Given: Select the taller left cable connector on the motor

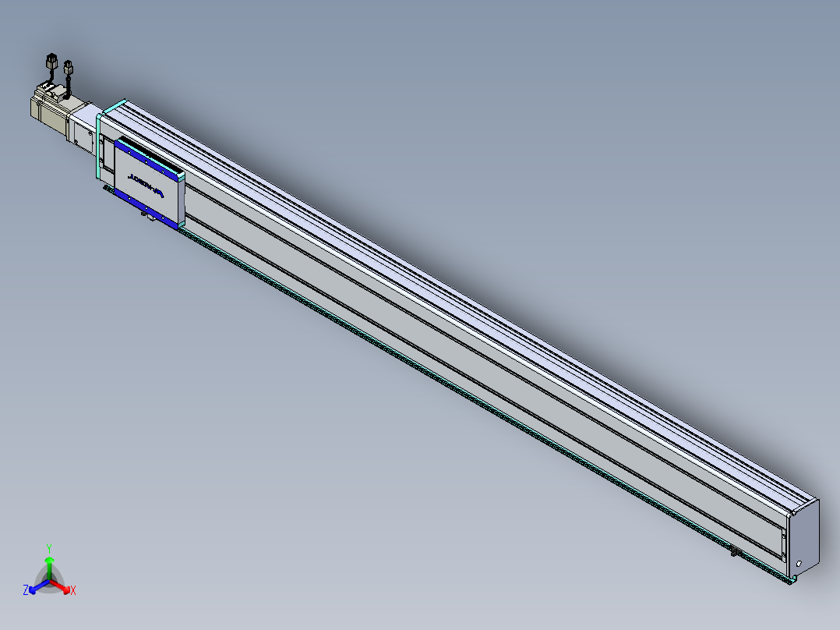Looking at the screenshot, I should click(x=51, y=62).
